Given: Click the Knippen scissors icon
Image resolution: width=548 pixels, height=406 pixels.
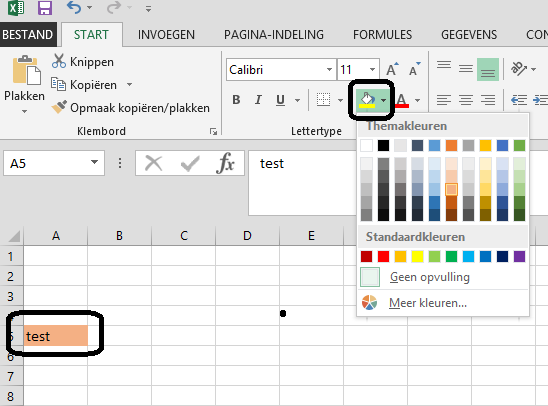Looking at the screenshot, I should click(59, 61).
